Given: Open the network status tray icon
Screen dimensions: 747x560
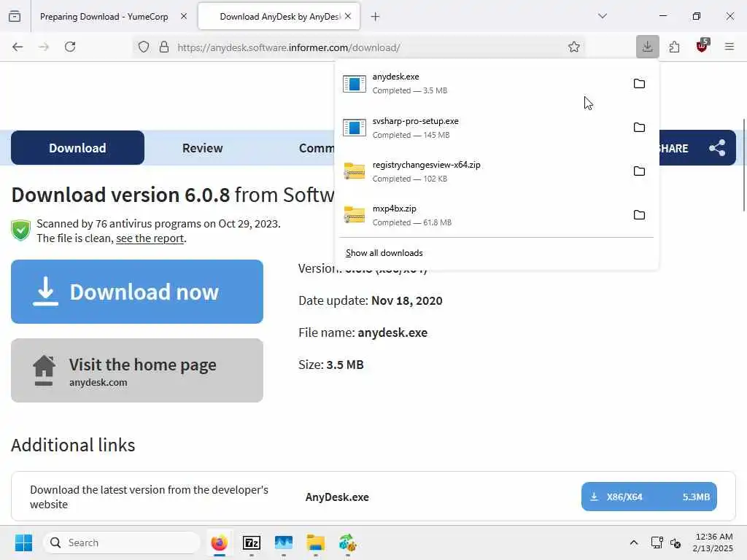Looking at the screenshot, I should pos(657,542).
